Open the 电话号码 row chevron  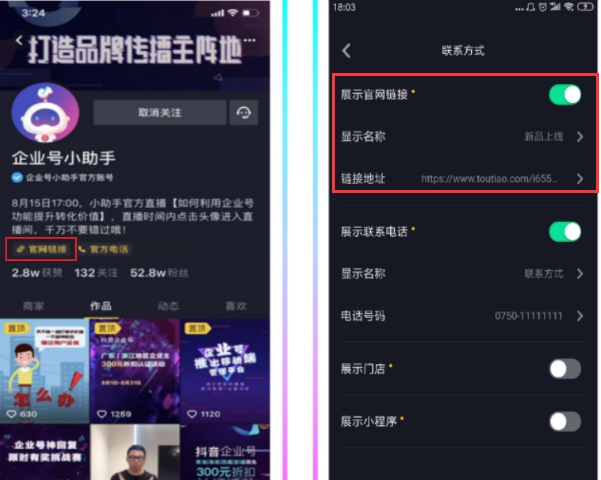pos(580,316)
